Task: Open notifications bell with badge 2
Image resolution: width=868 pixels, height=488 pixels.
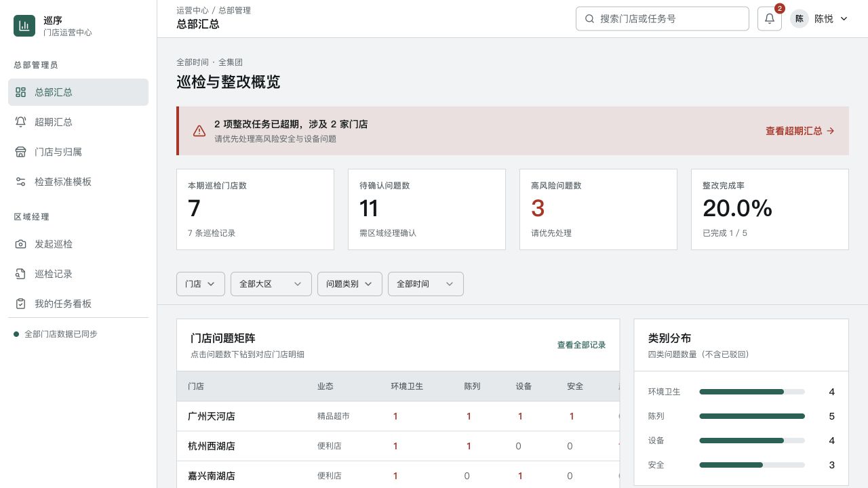Action: [x=770, y=18]
